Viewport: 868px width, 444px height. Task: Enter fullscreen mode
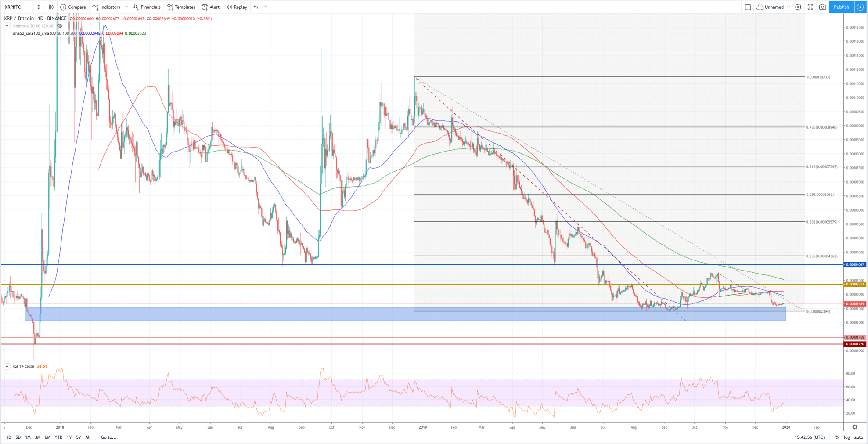pos(810,7)
